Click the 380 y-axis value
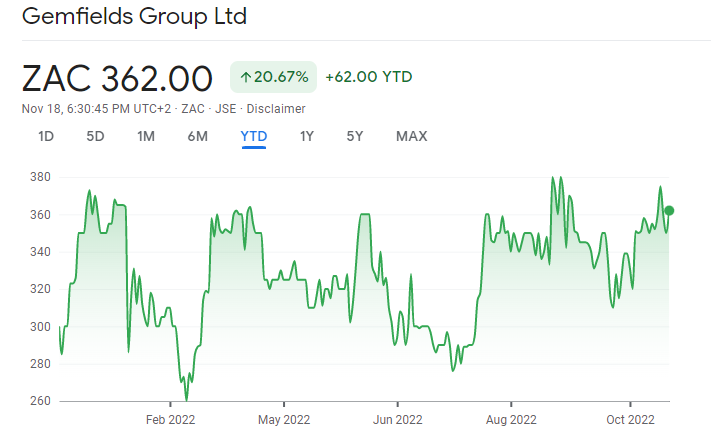711x444 pixels. pos(40,177)
